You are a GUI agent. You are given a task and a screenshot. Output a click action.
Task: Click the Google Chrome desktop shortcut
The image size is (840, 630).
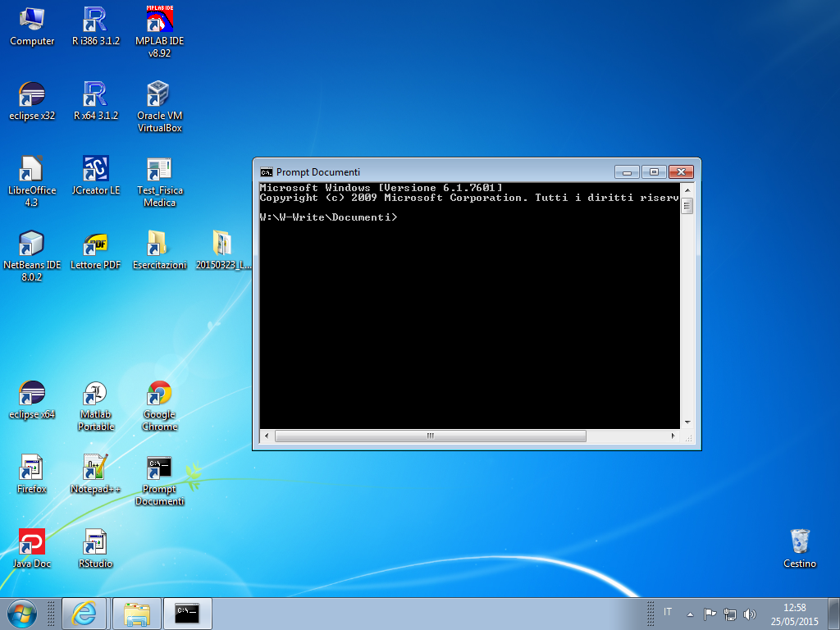tap(159, 395)
